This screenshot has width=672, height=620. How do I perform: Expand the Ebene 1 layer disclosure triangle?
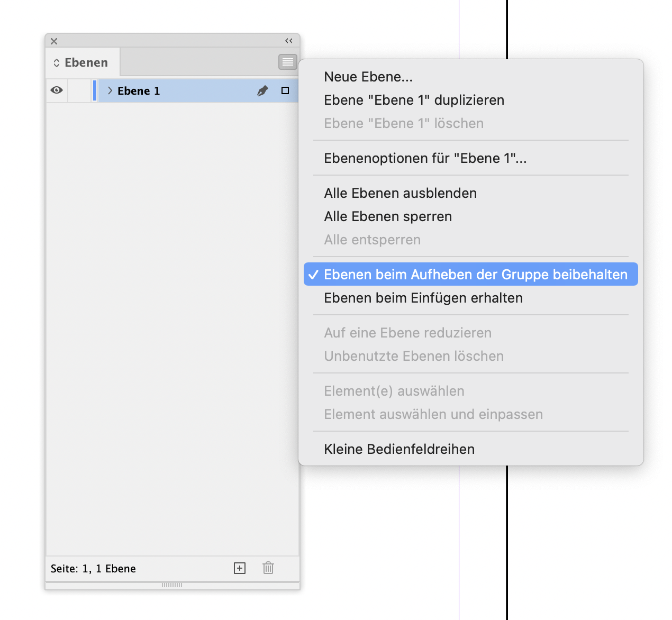click(109, 90)
